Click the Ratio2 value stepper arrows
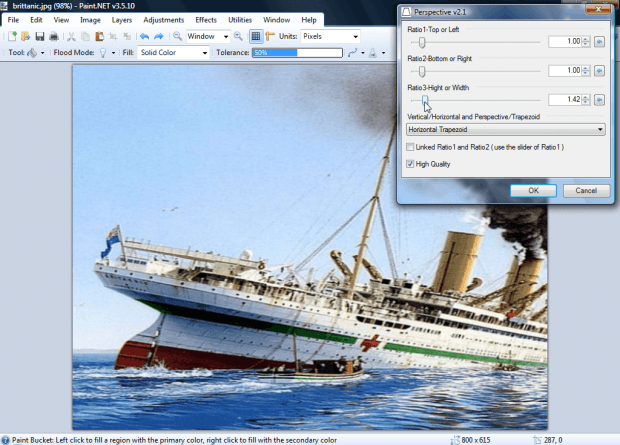 click(x=586, y=70)
